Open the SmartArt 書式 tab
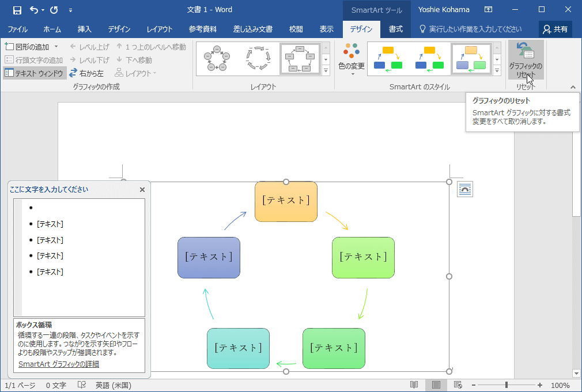Viewport: 582px width, 392px height. pos(396,29)
